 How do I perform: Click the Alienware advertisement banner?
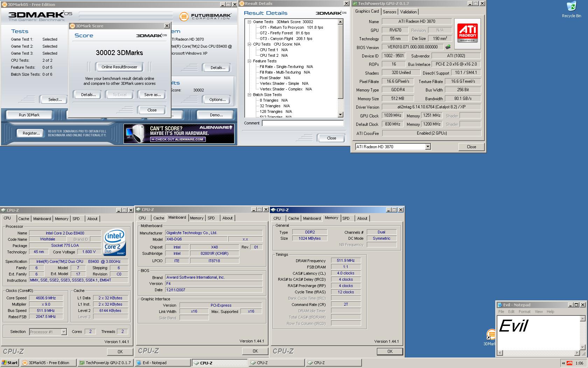(x=179, y=134)
